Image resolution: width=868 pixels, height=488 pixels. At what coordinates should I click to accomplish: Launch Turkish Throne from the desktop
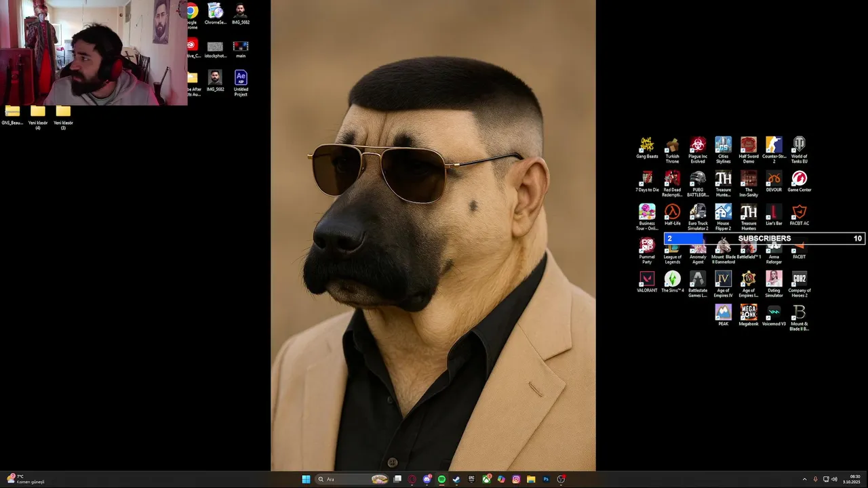[x=672, y=149]
